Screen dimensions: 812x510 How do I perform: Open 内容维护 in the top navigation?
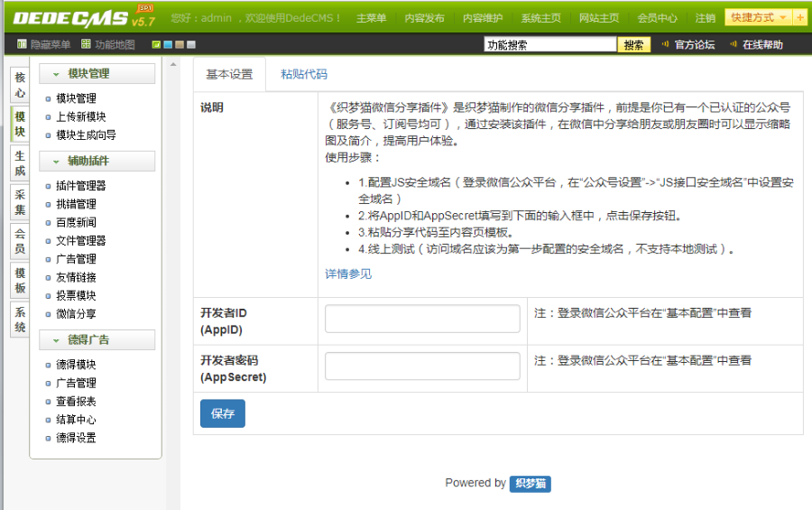click(483, 18)
